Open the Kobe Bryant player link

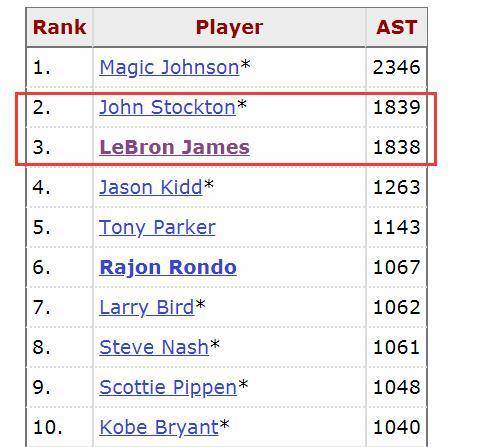coord(159,427)
